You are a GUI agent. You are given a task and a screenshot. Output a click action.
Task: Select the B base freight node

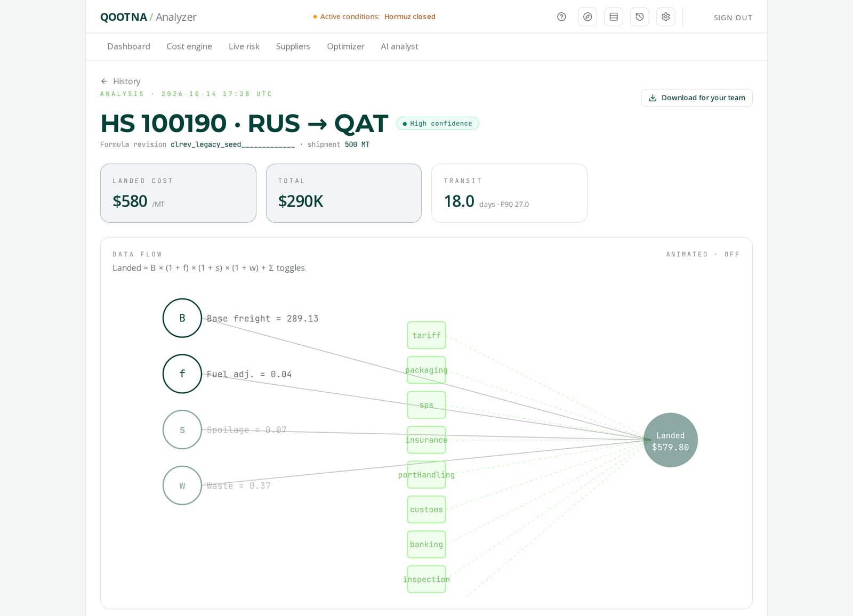(x=182, y=318)
